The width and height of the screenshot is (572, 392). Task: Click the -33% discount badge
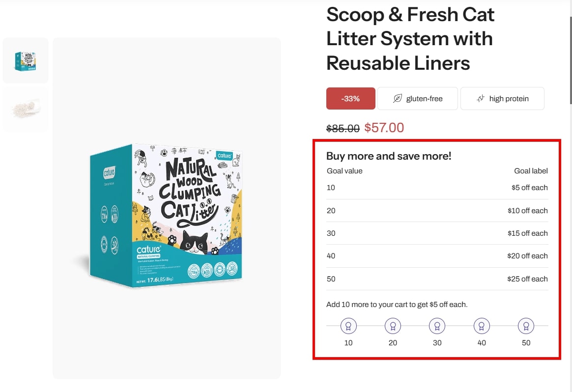pos(350,98)
